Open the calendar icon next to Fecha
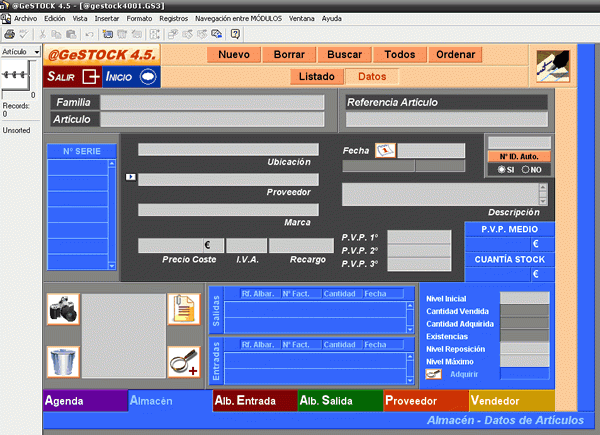This screenshot has width=600, height=435. tap(385, 150)
